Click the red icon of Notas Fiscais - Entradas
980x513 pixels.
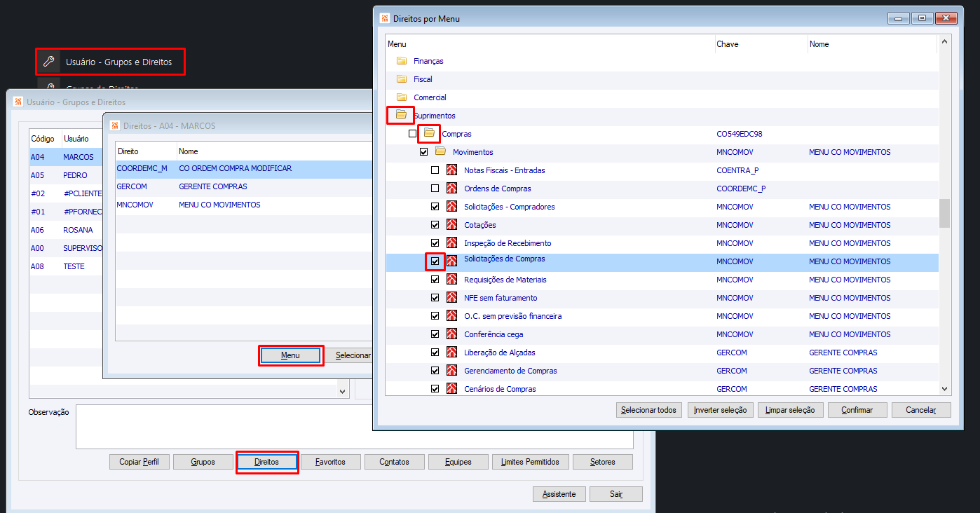451,170
